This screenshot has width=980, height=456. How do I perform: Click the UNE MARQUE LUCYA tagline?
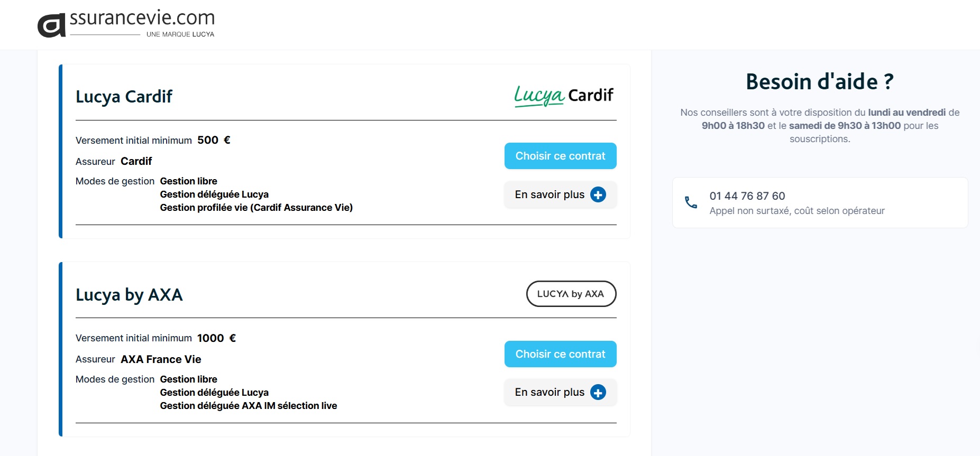pos(180,34)
